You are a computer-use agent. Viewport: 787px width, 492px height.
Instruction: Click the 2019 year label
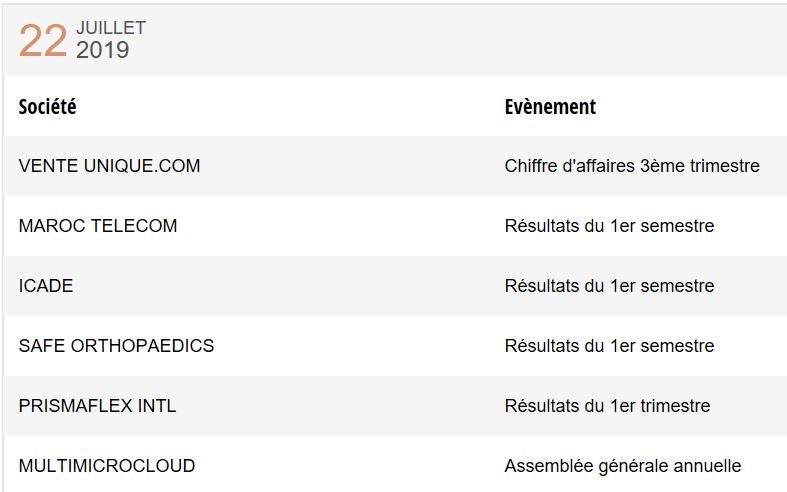[103, 50]
